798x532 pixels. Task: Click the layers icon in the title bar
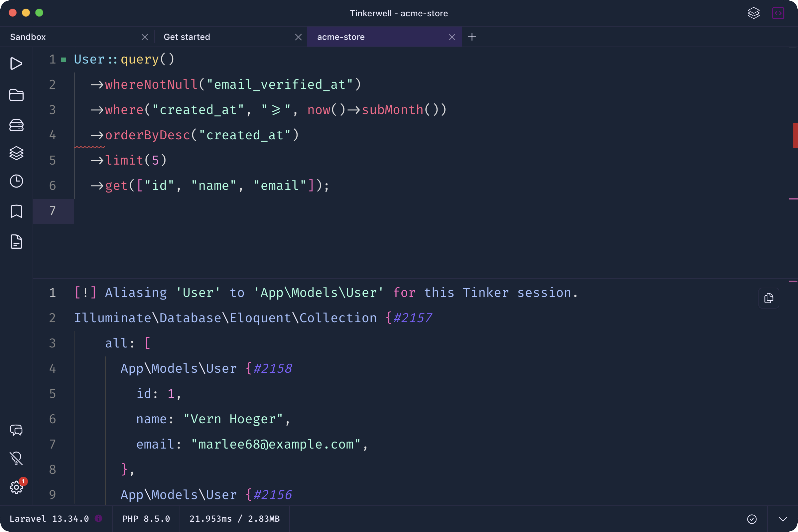753,13
